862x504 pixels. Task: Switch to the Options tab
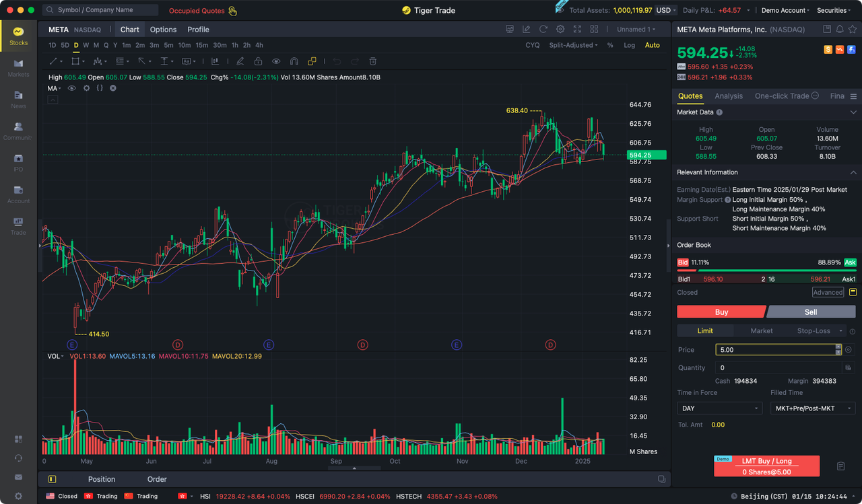click(x=163, y=30)
